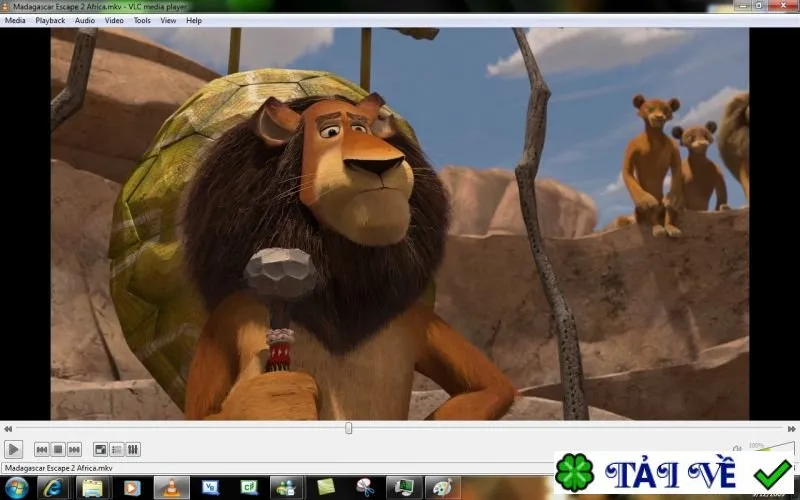Open Snipping Tool from taskbar
Image resolution: width=800 pixels, height=500 pixels.
pos(365,488)
